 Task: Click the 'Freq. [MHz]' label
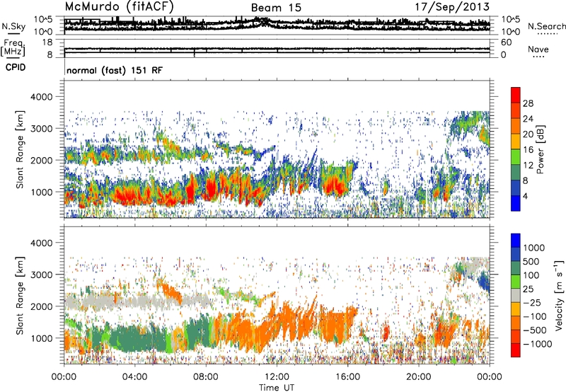pos(13,48)
